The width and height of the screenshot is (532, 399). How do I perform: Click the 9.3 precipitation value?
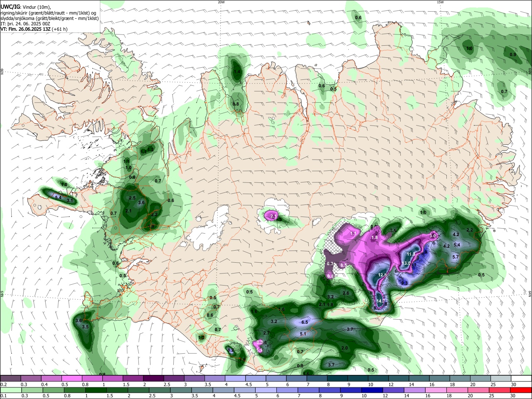[404, 283]
